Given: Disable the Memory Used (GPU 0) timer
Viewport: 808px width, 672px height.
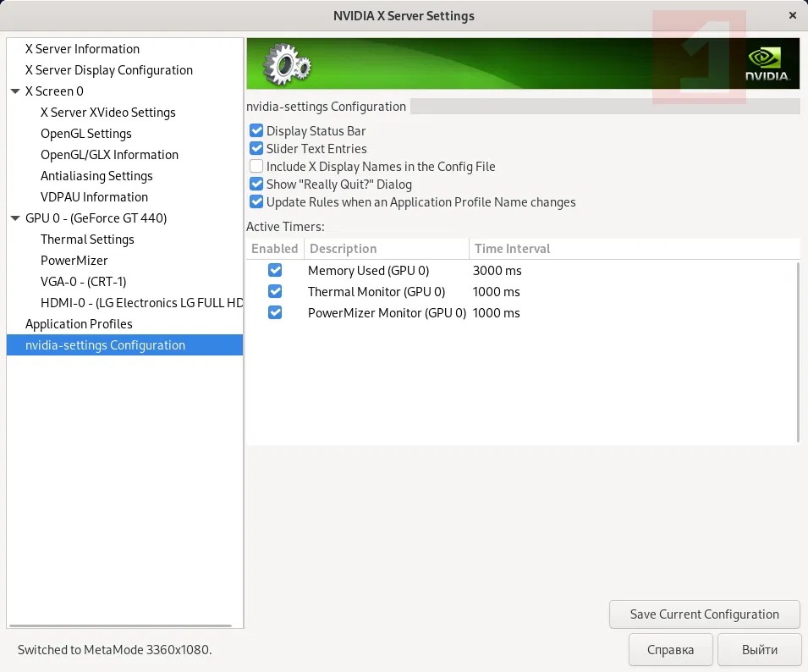Looking at the screenshot, I should [275, 270].
